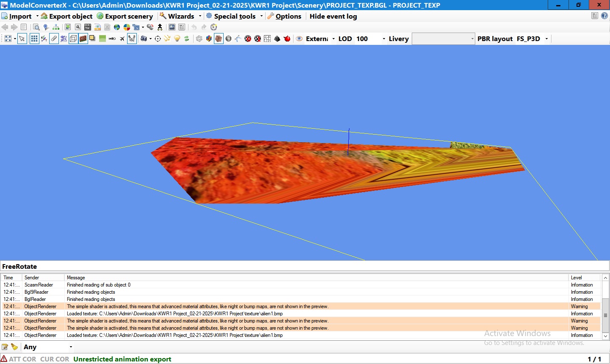
Task: Click the Sender column header
Action: (43, 278)
